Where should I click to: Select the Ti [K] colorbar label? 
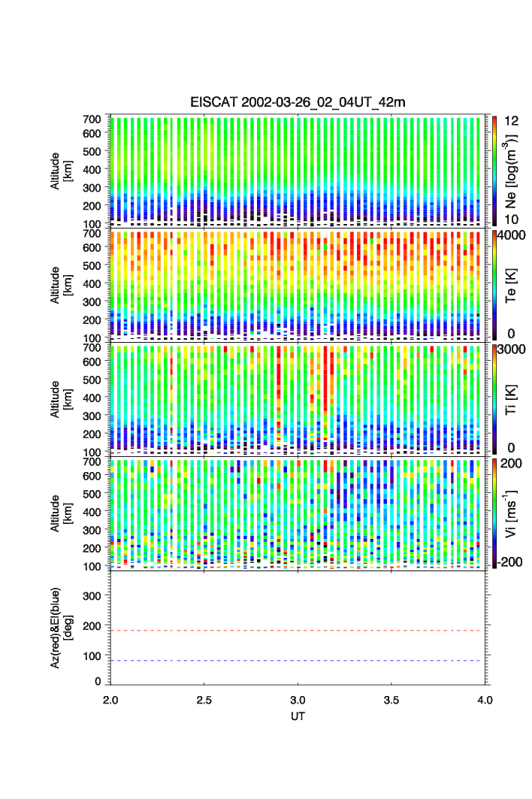click(x=512, y=399)
